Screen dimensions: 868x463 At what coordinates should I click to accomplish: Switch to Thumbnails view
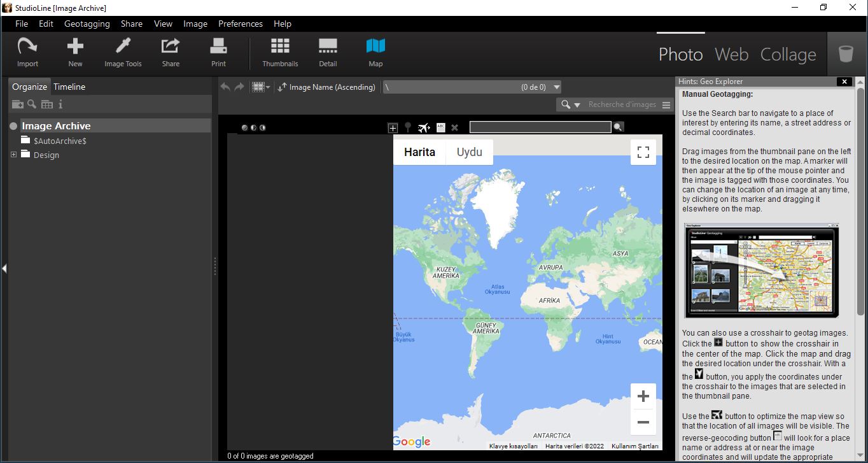point(280,52)
